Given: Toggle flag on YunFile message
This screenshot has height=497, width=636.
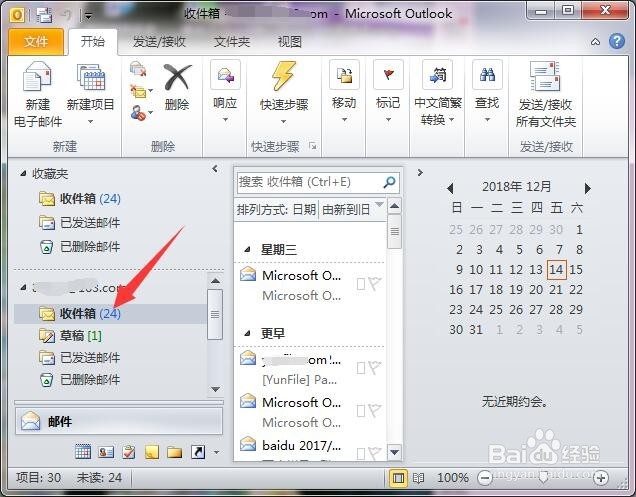Looking at the screenshot, I should [x=375, y=368].
